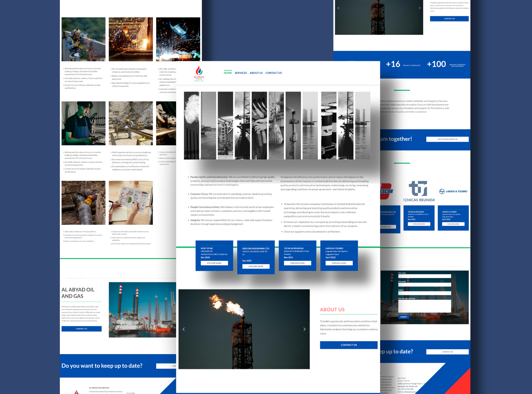Open the HOME navigation item
The image size is (532, 394).
(x=228, y=73)
